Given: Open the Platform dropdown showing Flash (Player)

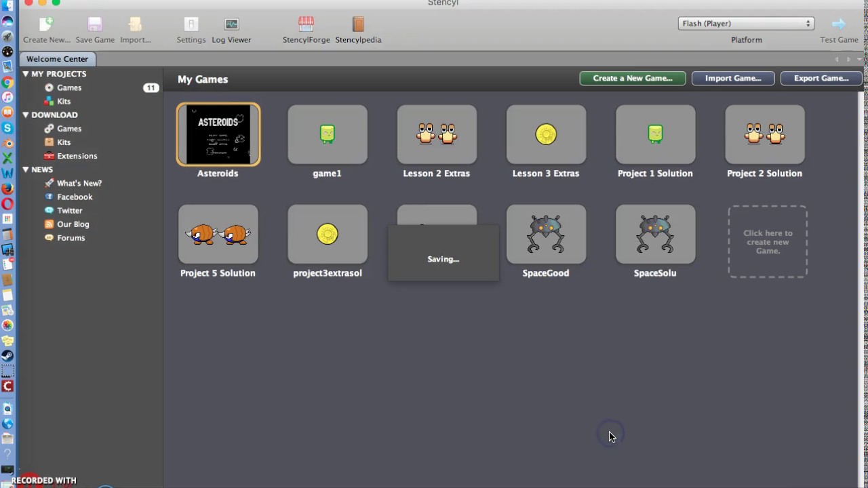Looking at the screenshot, I should click(745, 23).
